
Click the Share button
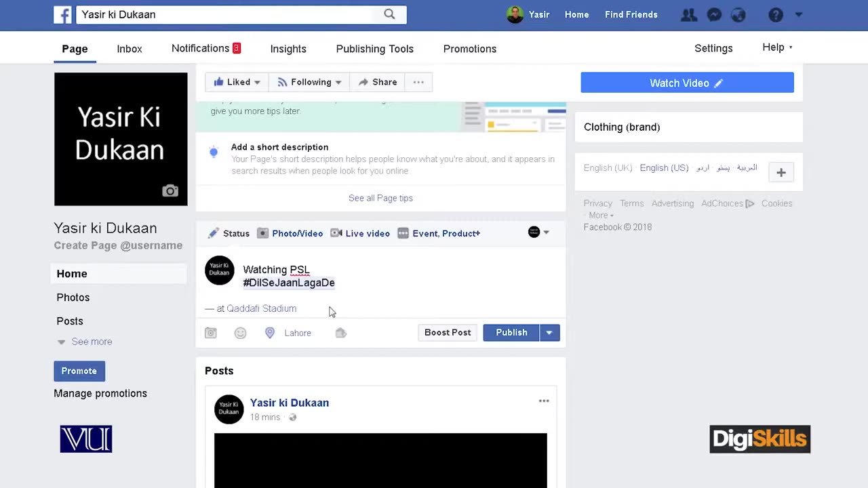(x=377, y=82)
